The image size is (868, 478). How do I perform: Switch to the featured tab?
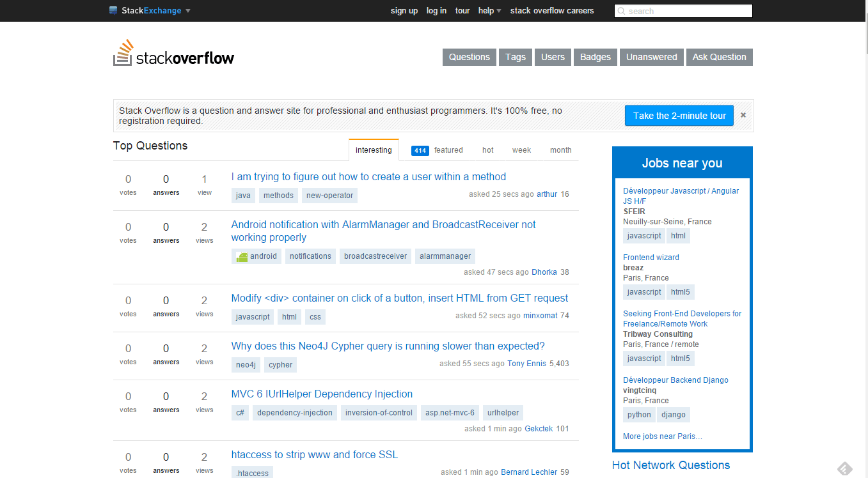(437, 150)
